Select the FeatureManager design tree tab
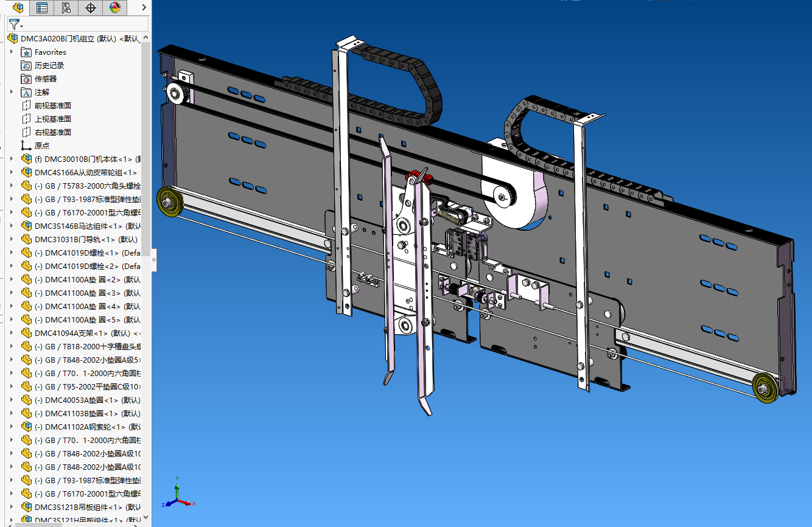This screenshot has width=812, height=527. click(x=18, y=8)
